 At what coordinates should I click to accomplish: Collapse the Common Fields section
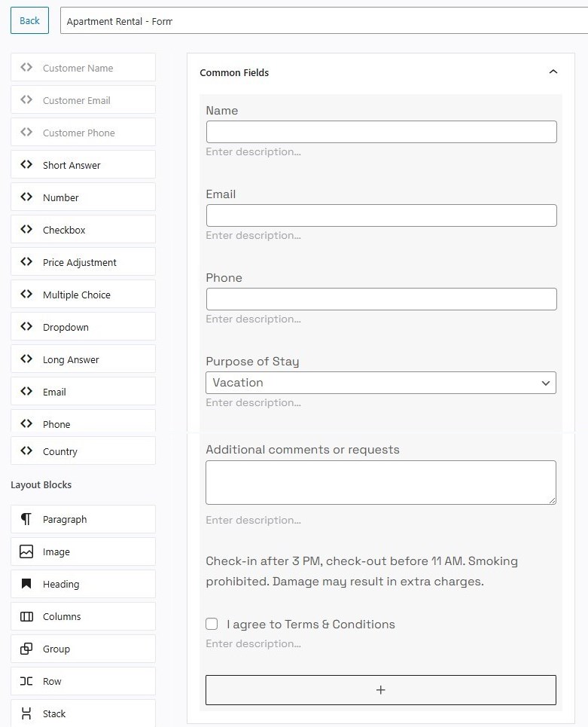click(x=553, y=72)
